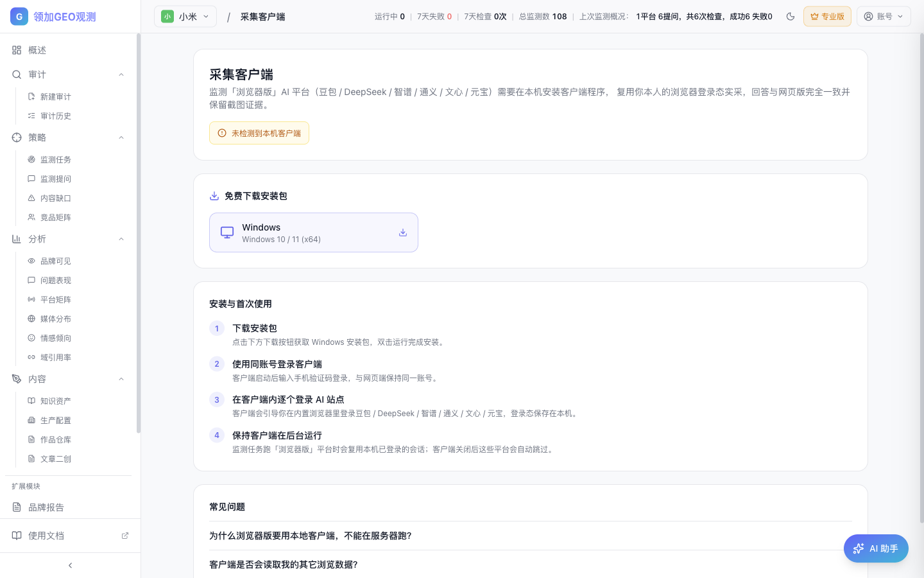
Task: Open 品牌可见 menu item
Action: (x=75, y=261)
